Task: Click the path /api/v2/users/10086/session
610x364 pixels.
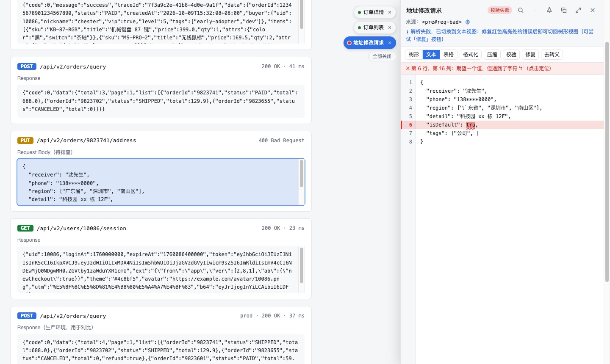Action: [x=82, y=229]
